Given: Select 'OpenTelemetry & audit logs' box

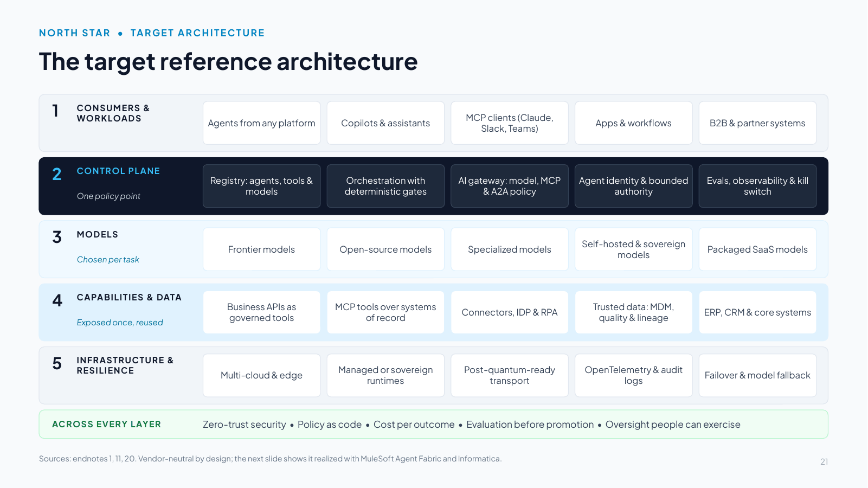Looking at the screenshot, I should [633, 375].
